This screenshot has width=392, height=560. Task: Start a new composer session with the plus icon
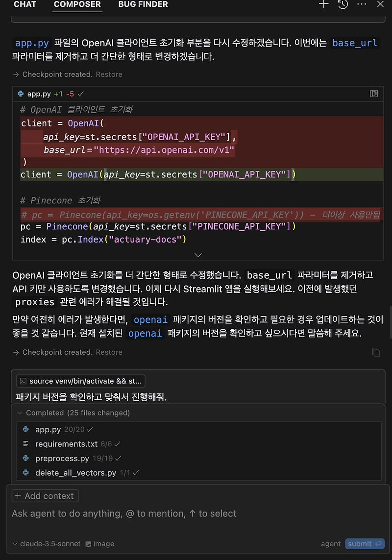pos(323,4)
